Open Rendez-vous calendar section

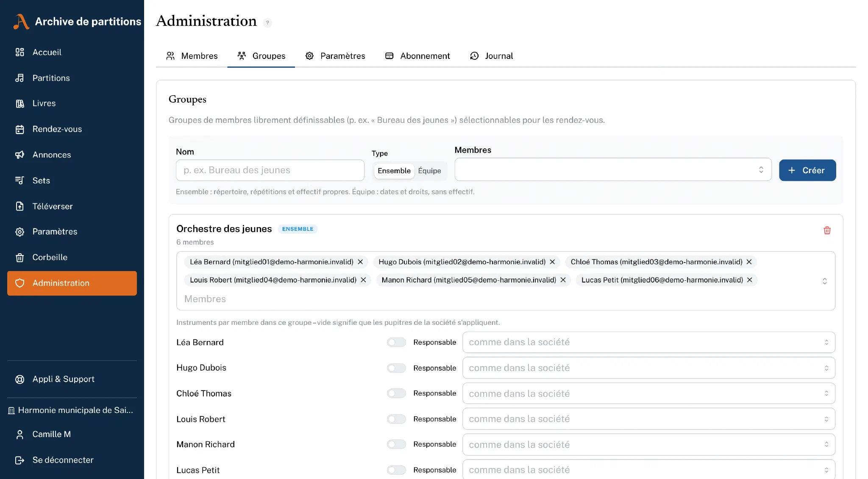click(x=72, y=129)
